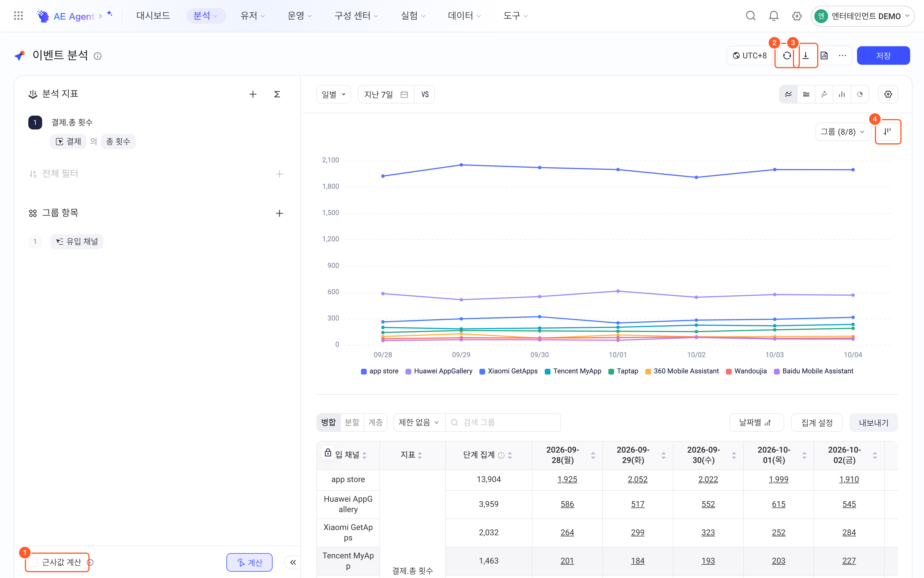Open chart settings gear
Viewport: 924px width, 578px height.
click(x=888, y=95)
